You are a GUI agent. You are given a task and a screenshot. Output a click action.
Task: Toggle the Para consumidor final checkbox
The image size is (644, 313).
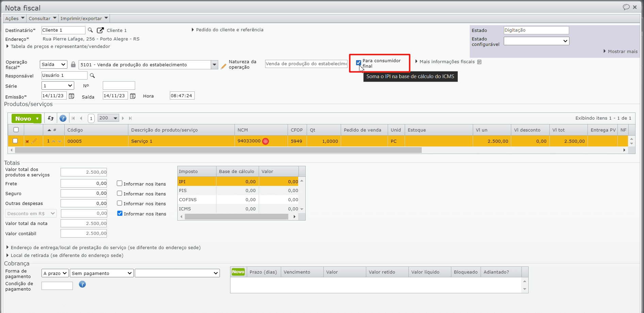pos(358,63)
